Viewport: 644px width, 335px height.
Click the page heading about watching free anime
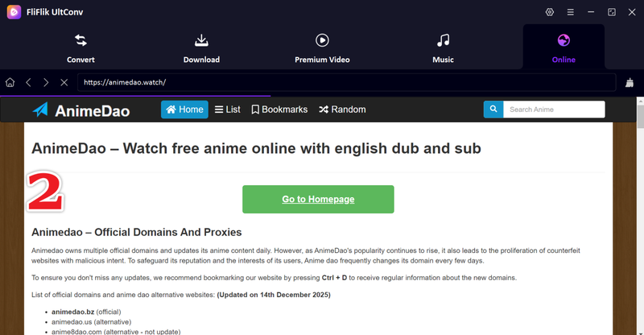(x=256, y=148)
